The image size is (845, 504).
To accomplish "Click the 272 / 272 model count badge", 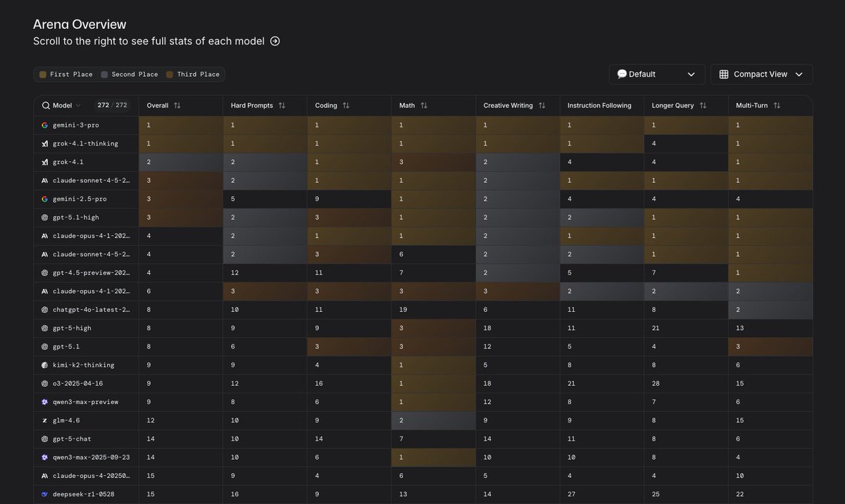I will 112,106.
